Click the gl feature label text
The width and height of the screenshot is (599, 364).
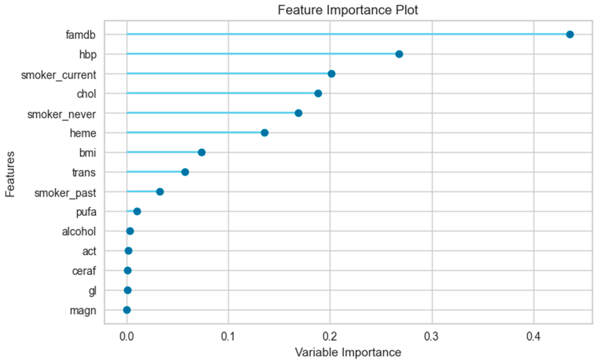[x=93, y=291]
